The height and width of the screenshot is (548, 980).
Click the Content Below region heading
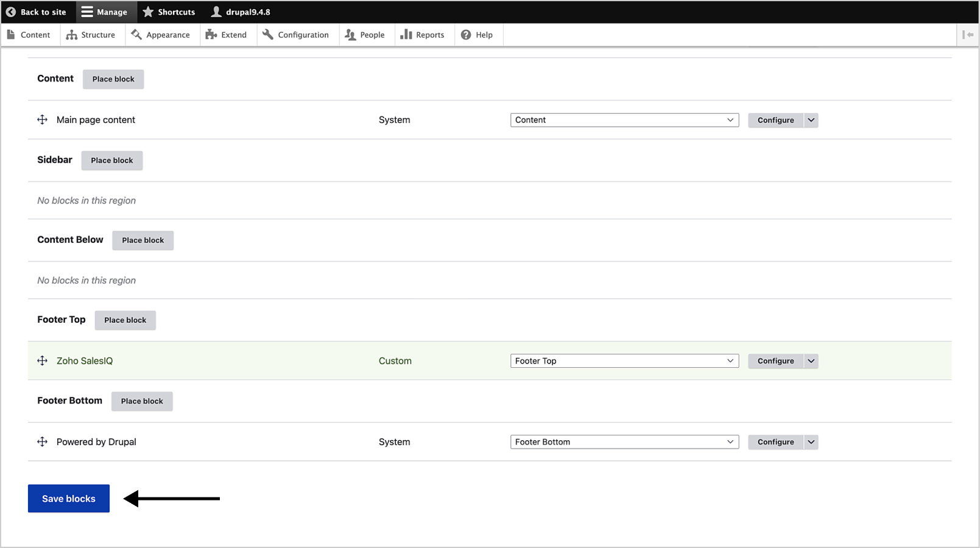pos(70,239)
